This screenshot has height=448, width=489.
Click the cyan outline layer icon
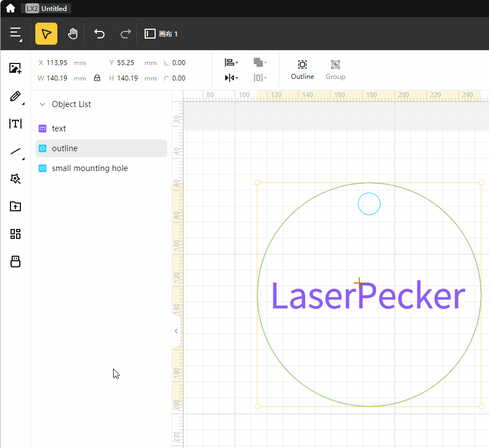click(x=42, y=148)
